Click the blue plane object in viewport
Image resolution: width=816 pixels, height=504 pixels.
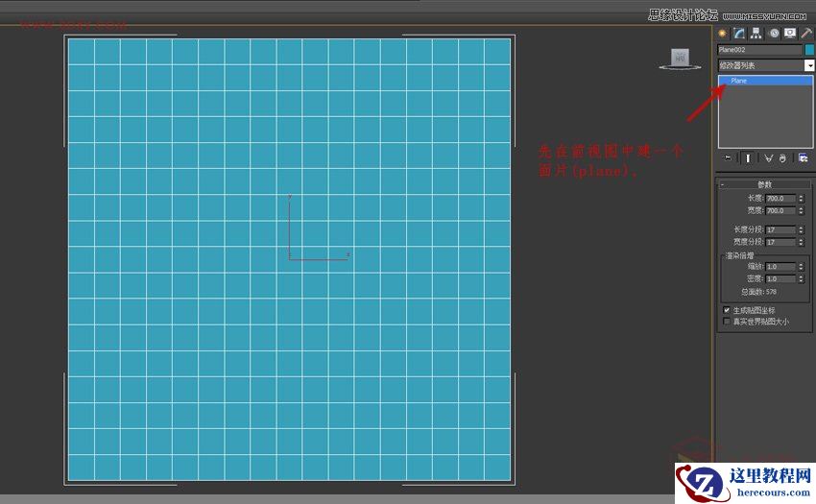point(289,260)
